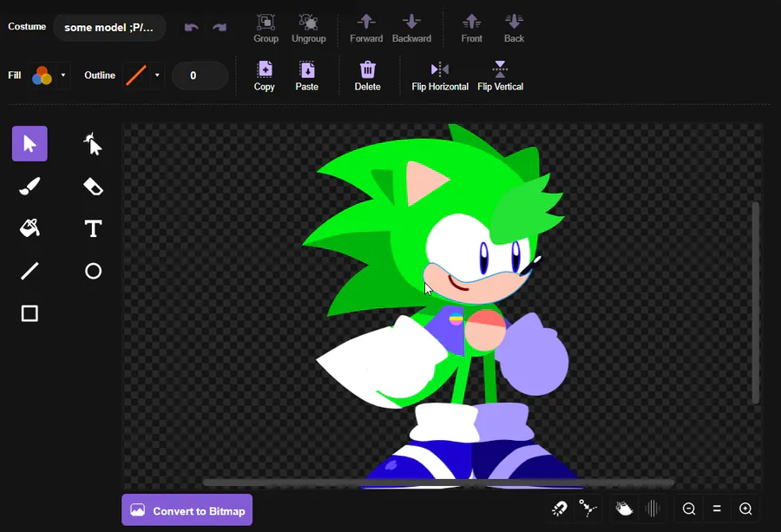Bring selection to Front
781x532 pixels.
(472, 29)
